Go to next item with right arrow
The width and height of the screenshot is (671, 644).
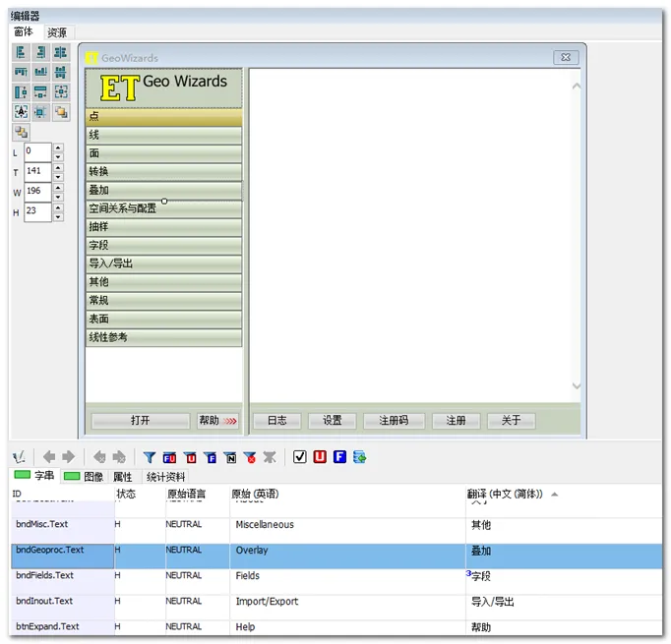[69, 457]
